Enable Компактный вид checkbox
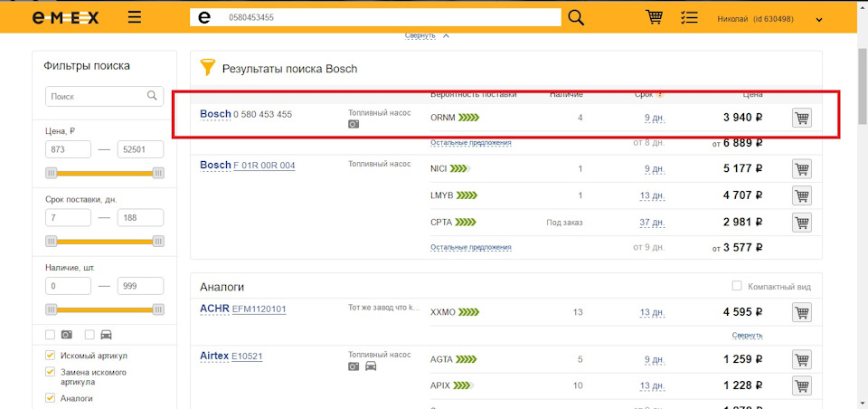 click(737, 286)
